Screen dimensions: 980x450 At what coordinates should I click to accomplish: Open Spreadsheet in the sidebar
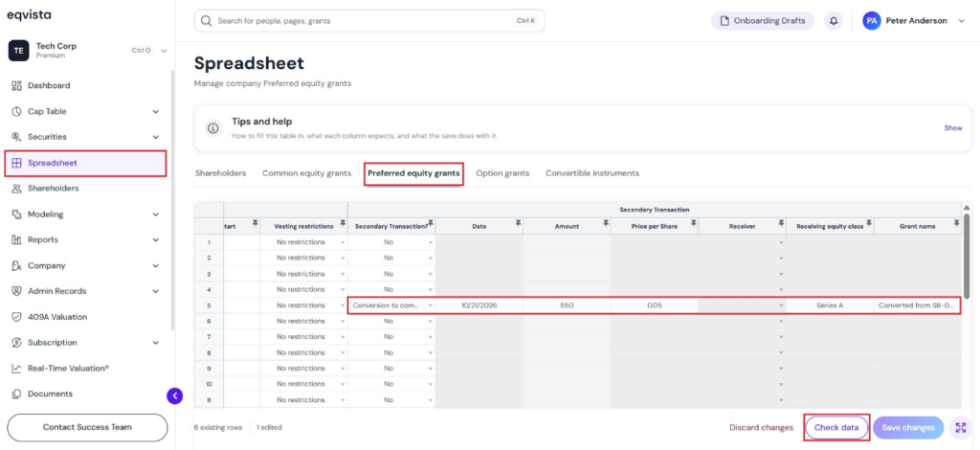click(x=87, y=163)
